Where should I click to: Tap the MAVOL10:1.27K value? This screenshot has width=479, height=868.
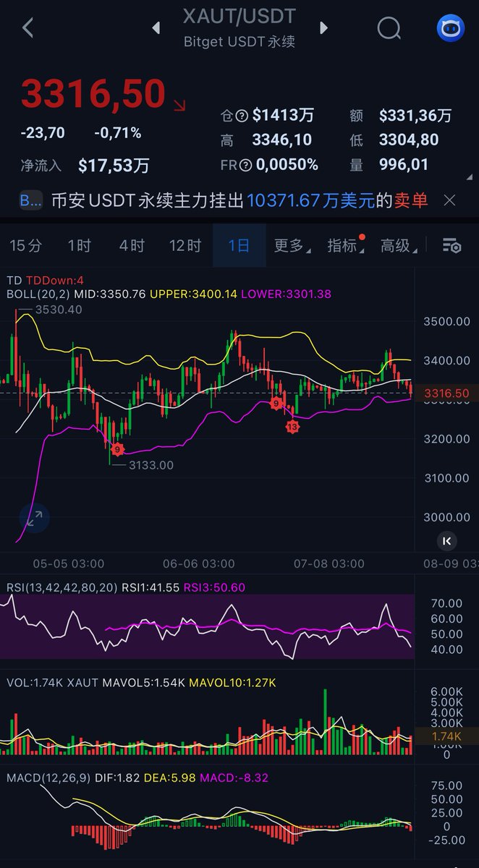pyautogui.click(x=234, y=682)
